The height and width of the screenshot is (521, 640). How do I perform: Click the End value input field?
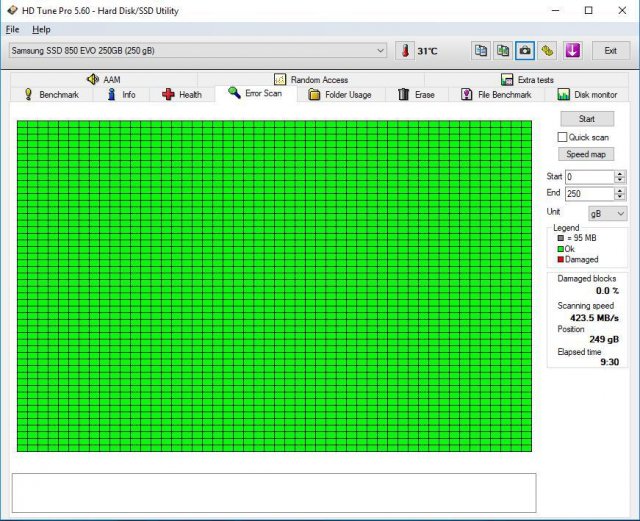click(588, 194)
